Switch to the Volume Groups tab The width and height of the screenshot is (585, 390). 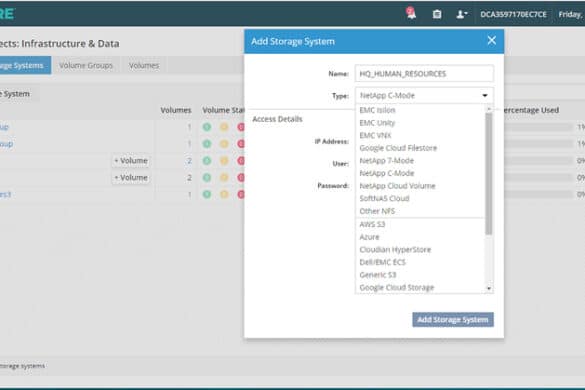tap(86, 65)
